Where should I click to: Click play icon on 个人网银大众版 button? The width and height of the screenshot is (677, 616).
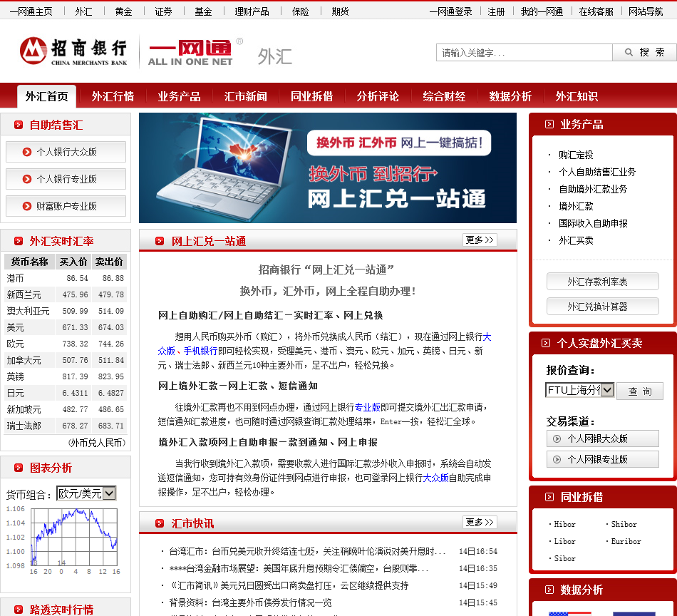(557, 439)
